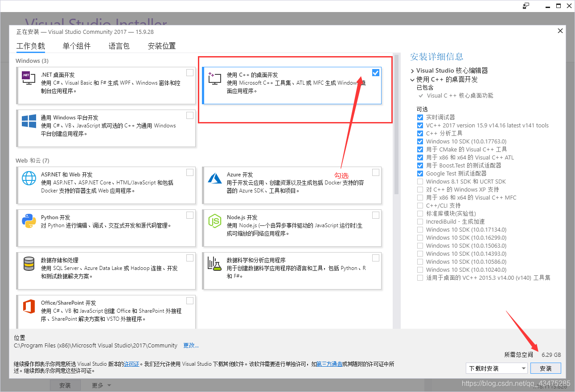
Task: Switch to the 语言包 tab
Action: coord(119,46)
